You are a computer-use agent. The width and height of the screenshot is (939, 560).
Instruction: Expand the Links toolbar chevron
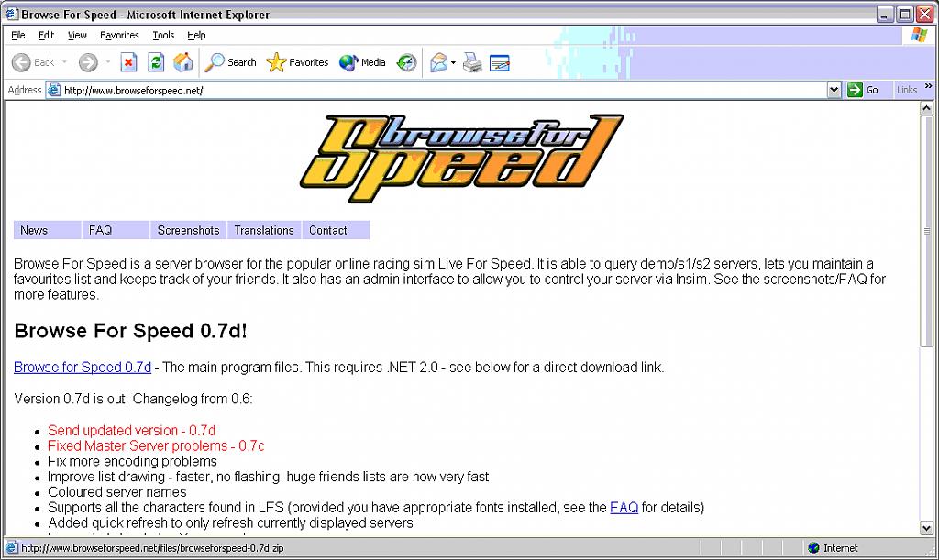tap(928, 86)
